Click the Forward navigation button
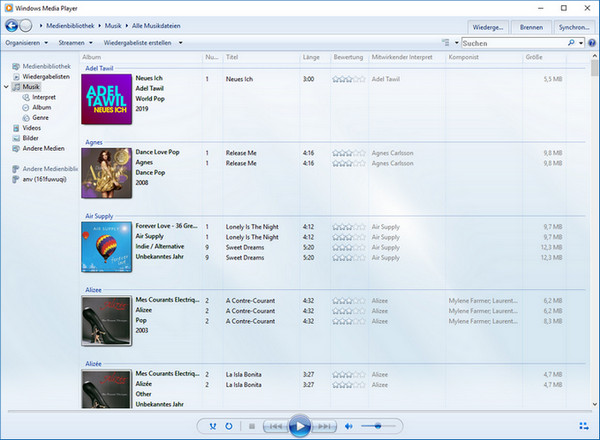Viewport: 600px width, 440px height. [x=26, y=26]
